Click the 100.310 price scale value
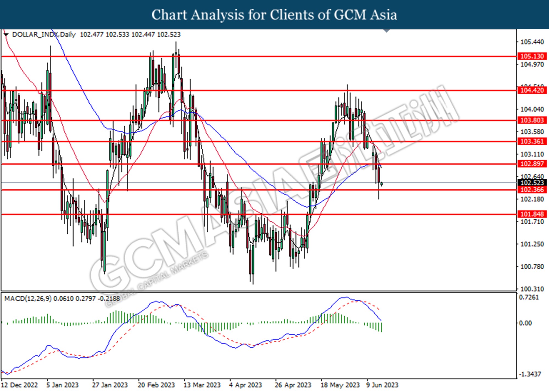This screenshot has width=549, height=392. (x=532, y=289)
